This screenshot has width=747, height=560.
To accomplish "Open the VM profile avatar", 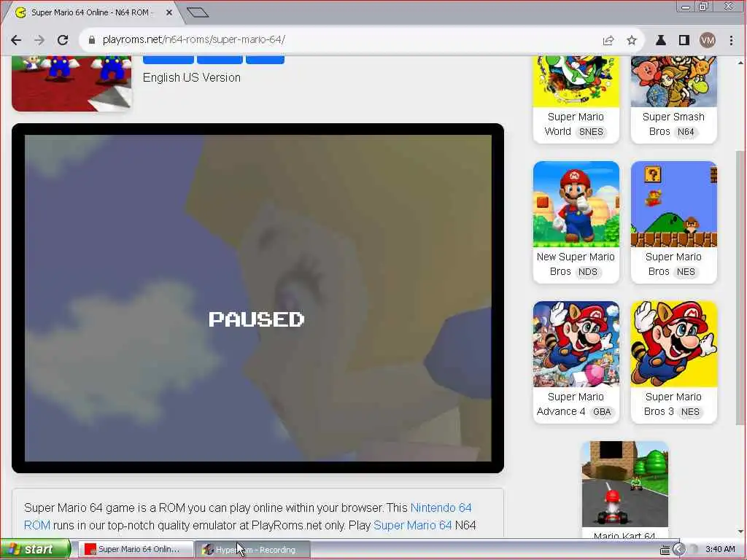I will click(708, 41).
